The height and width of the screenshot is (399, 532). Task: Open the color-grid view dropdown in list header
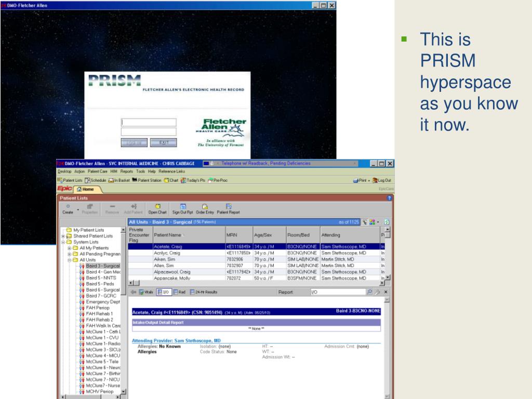click(x=374, y=222)
